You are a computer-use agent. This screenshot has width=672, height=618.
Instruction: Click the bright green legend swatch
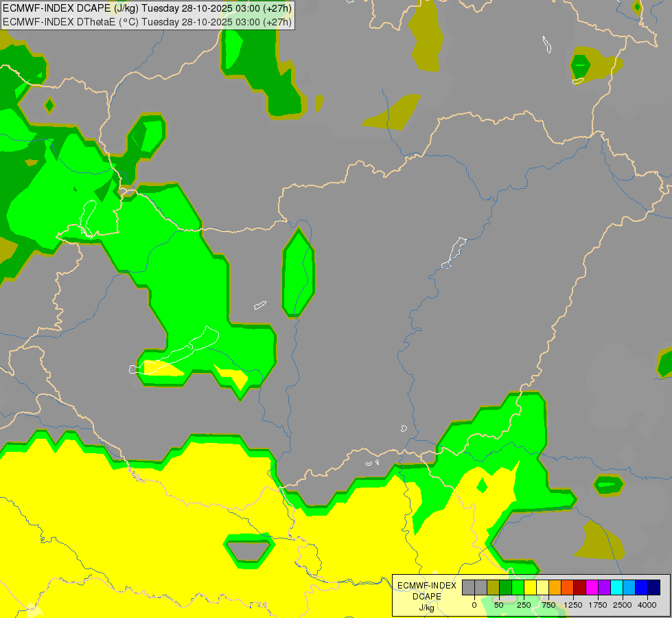(518, 587)
